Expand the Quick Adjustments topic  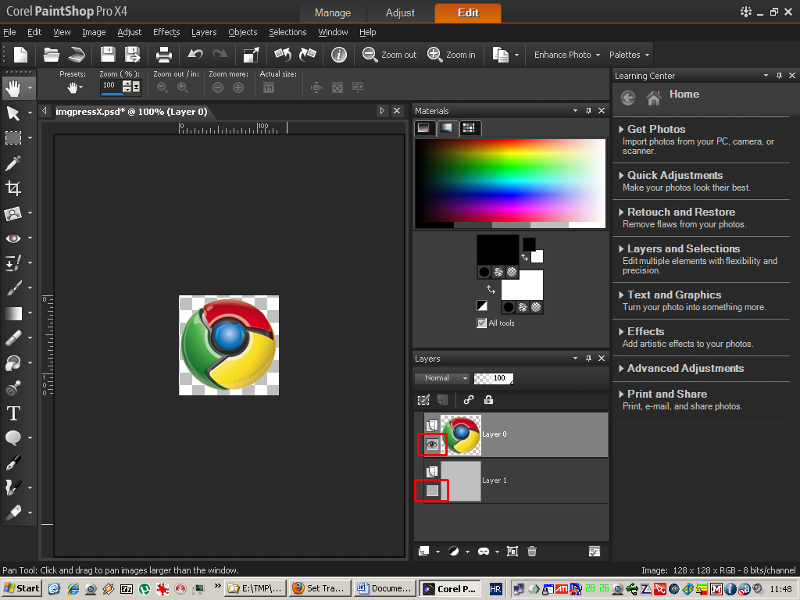coord(674,175)
